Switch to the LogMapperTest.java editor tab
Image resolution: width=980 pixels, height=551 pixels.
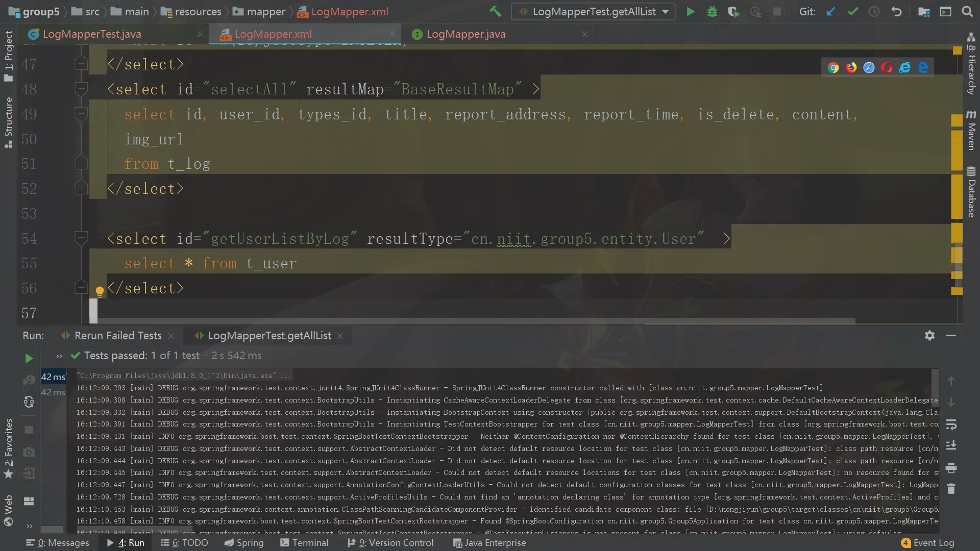[x=92, y=34]
